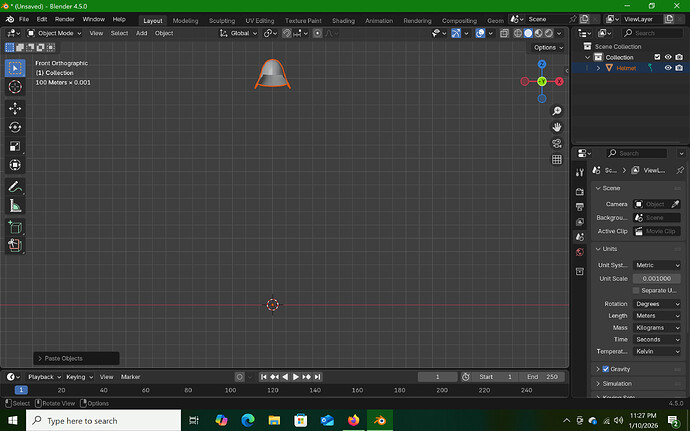The height and width of the screenshot is (431, 690).
Task: Pick the Rotate tool
Action: point(15,127)
